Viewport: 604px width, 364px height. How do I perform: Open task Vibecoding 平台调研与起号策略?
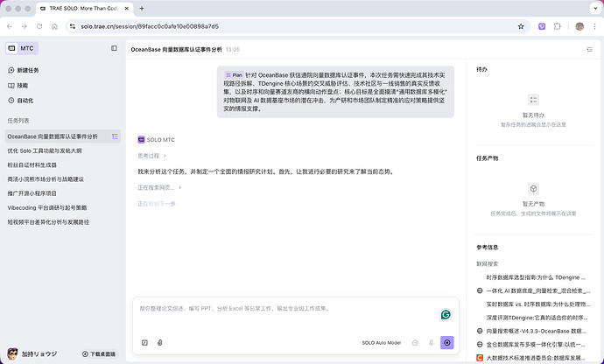(47, 207)
